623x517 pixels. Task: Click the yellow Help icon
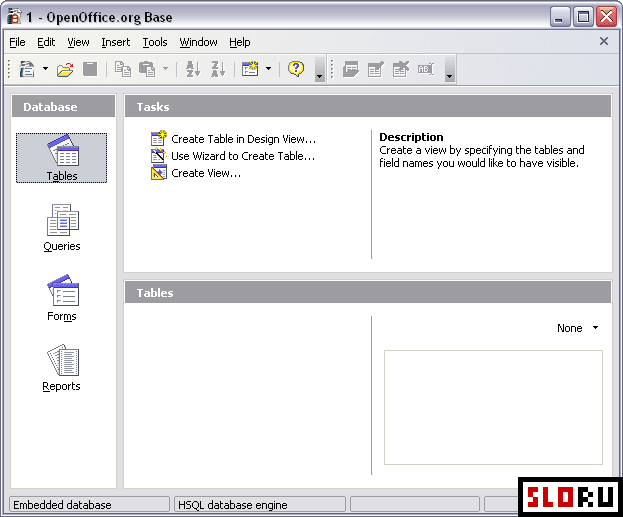pyautogui.click(x=296, y=69)
